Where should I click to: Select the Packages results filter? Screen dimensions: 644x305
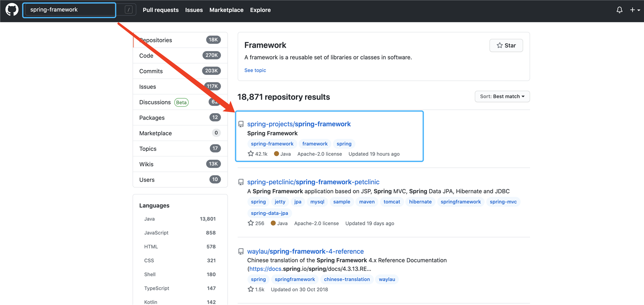[x=180, y=118]
